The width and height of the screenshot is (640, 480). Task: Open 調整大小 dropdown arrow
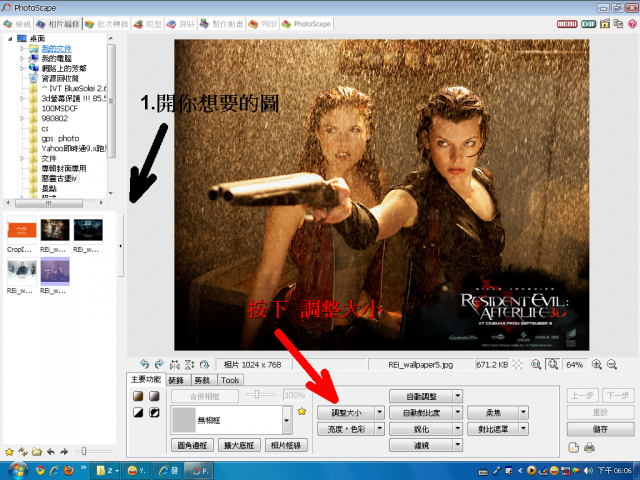(x=380, y=412)
